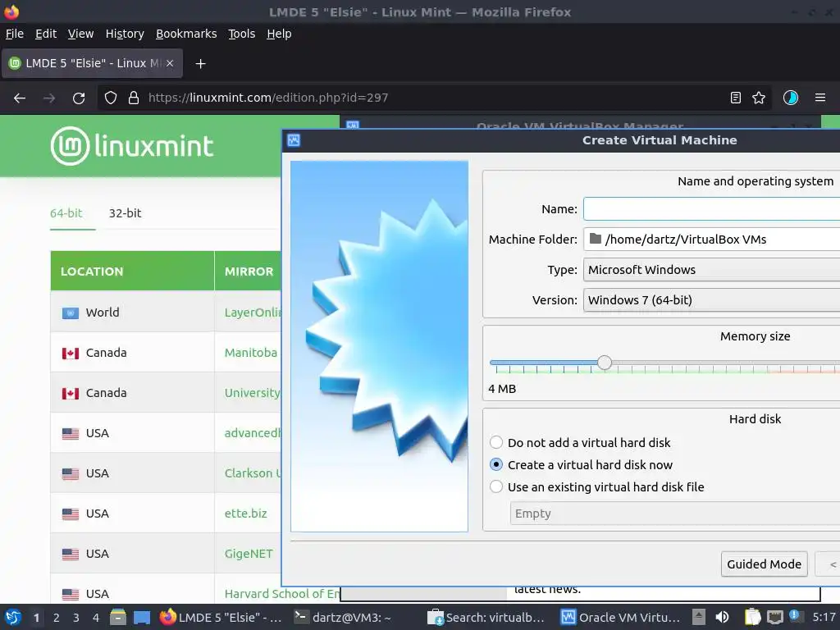Viewport: 840px width, 630px height.
Task: Click the padlock site security icon
Action: click(x=134, y=98)
